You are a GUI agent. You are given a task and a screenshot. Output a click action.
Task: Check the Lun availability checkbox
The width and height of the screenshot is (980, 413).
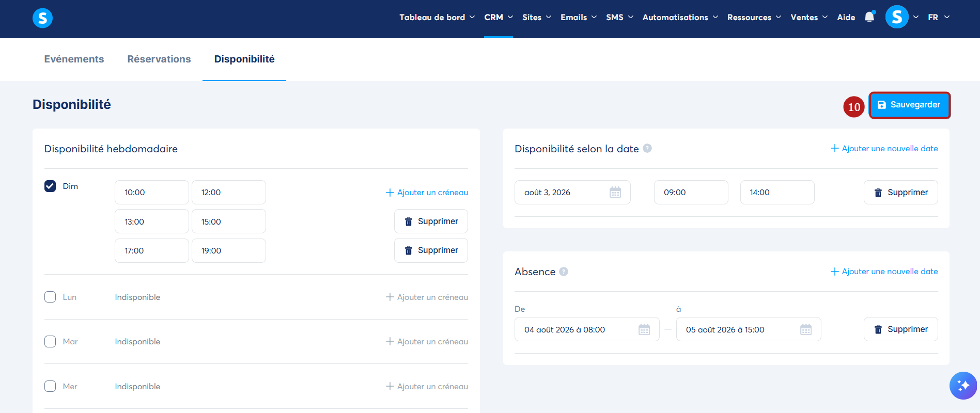[50, 297]
